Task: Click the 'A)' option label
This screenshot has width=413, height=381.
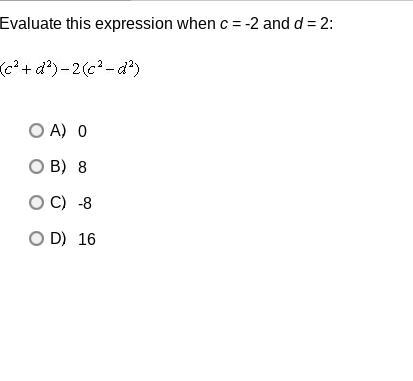Action: click(x=58, y=130)
